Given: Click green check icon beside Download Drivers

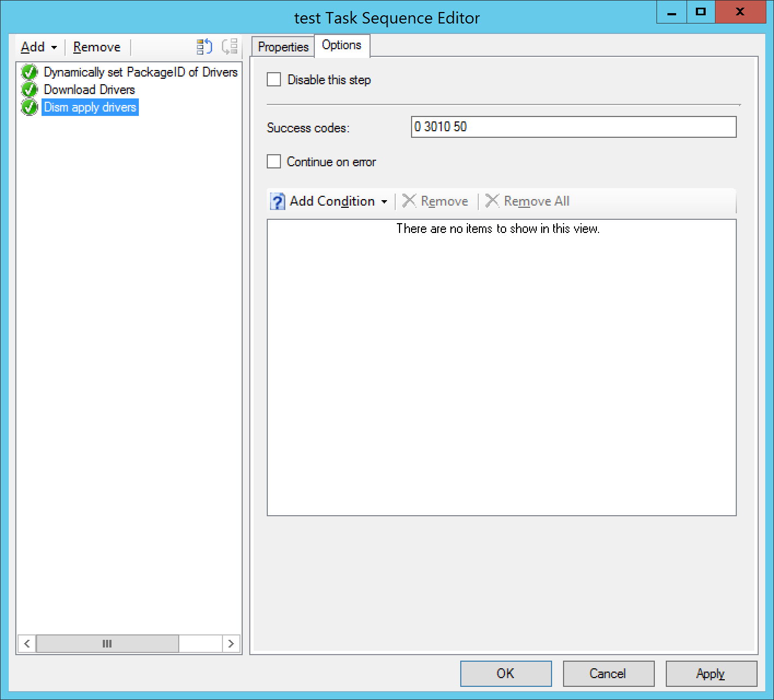Looking at the screenshot, I should [29, 90].
